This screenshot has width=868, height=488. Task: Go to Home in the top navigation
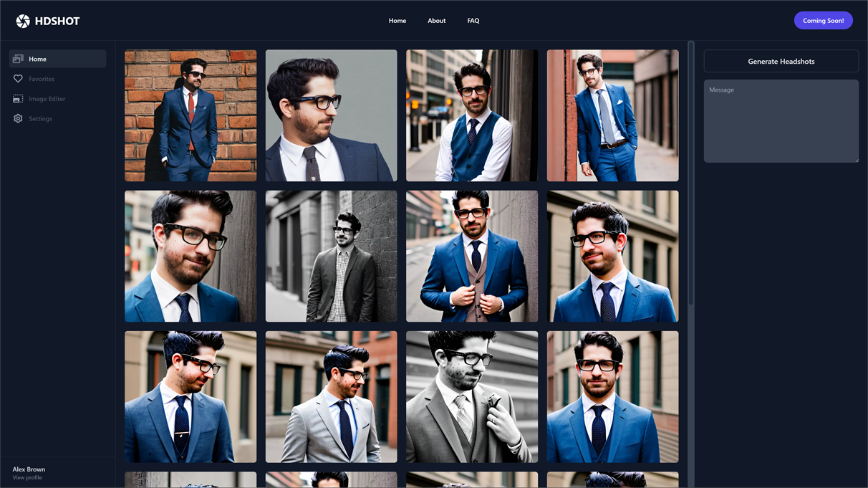(397, 21)
